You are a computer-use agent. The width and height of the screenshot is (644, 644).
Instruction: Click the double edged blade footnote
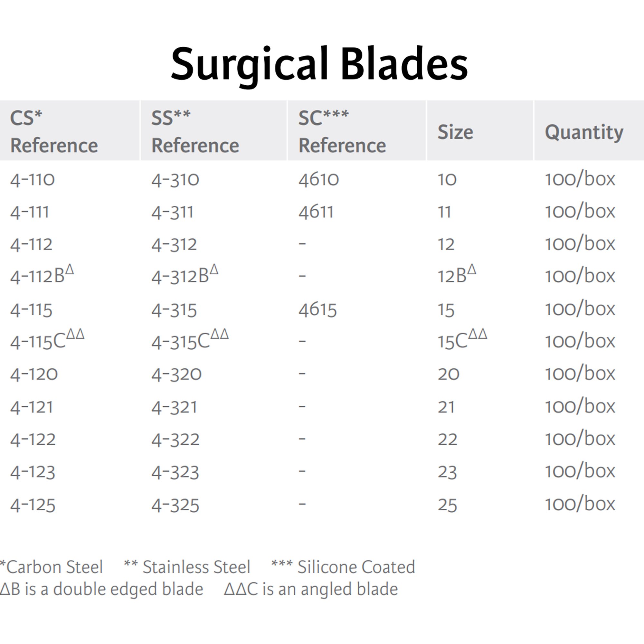[102, 589]
